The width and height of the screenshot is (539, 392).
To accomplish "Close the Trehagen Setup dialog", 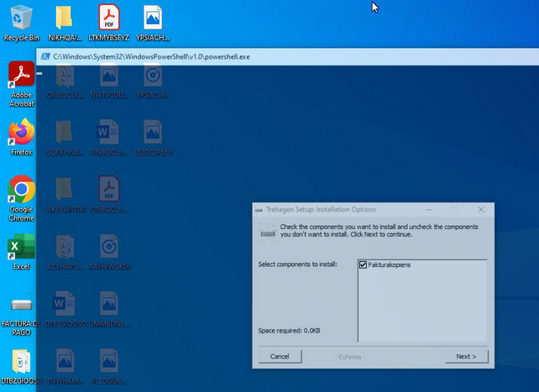I will coord(481,209).
